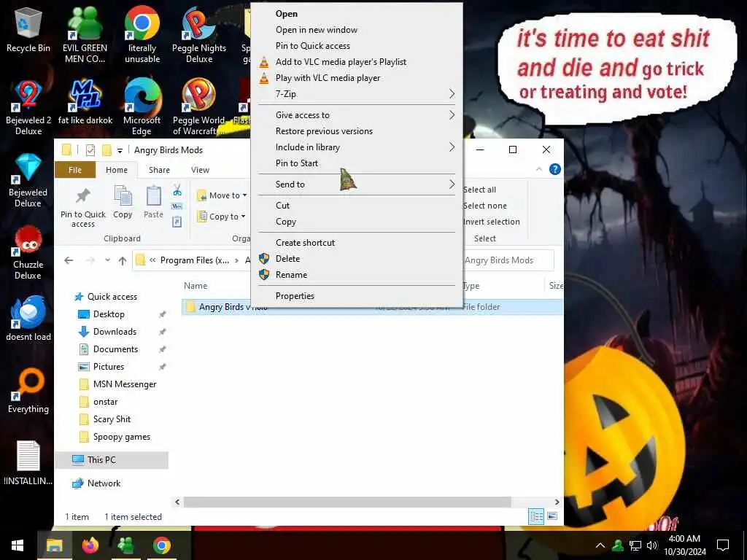The height and width of the screenshot is (560, 747).
Task: Open the Copy to dropdown
Action: tap(221, 217)
